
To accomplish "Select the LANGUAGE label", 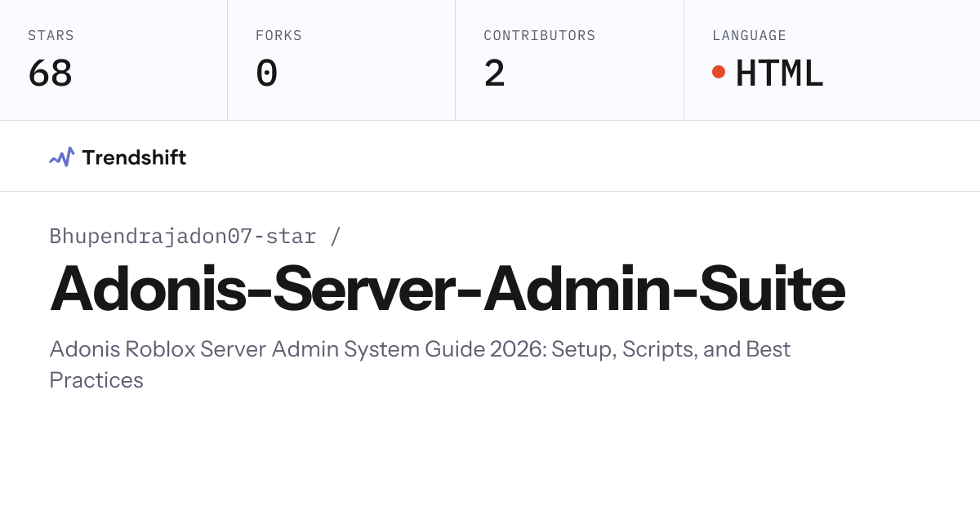I will click(749, 36).
